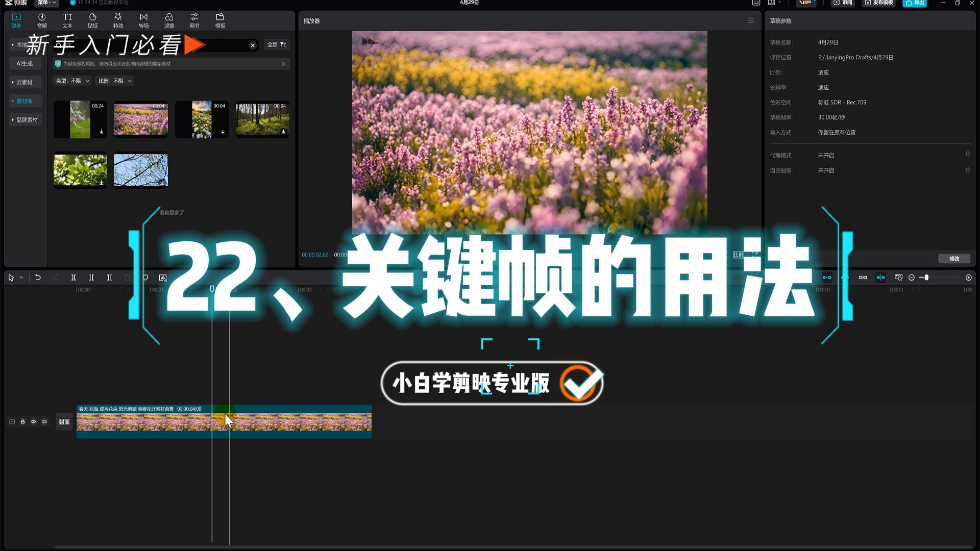Click the zoom-in magnifier icon on the timeline
Screen dimensions: 980x551
coord(968,277)
